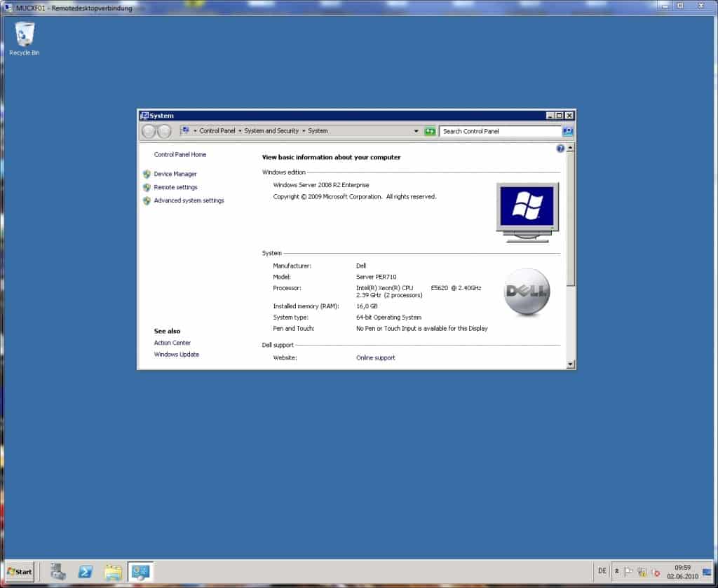Open Device Manager link
Screen dimensions: 718x588
coord(175,174)
